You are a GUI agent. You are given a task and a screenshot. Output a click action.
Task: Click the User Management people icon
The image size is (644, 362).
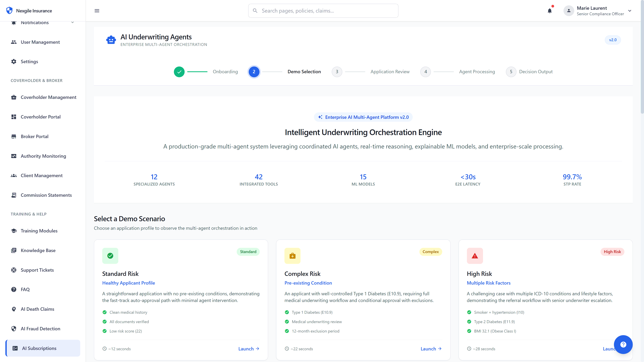(x=14, y=42)
